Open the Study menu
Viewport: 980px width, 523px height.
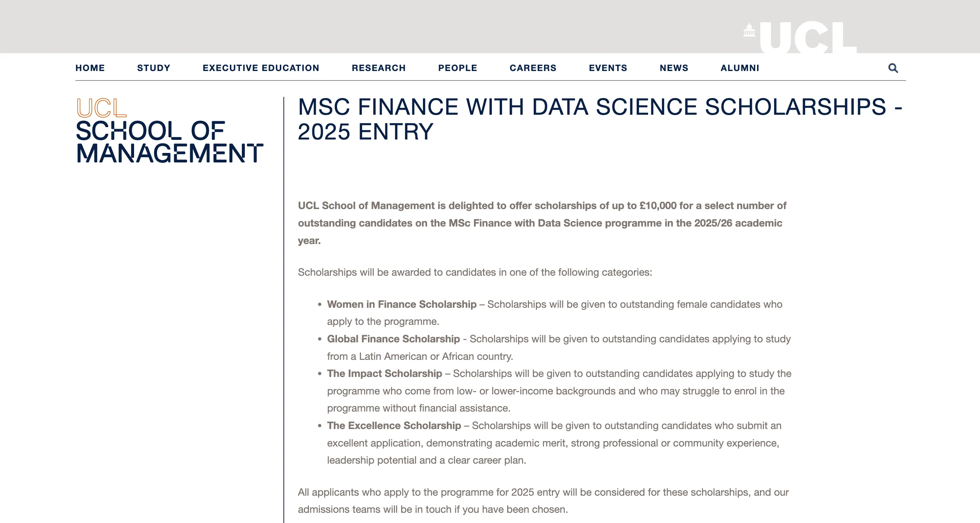click(x=153, y=68)
